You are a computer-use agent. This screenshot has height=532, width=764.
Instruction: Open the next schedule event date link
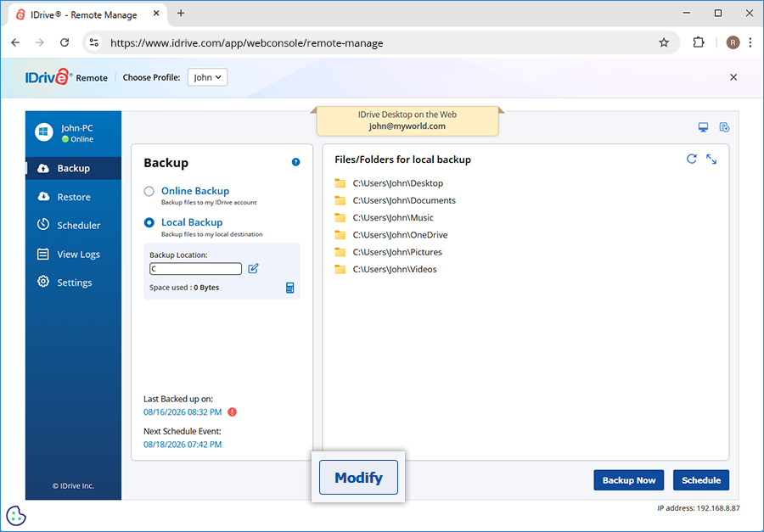183,445
